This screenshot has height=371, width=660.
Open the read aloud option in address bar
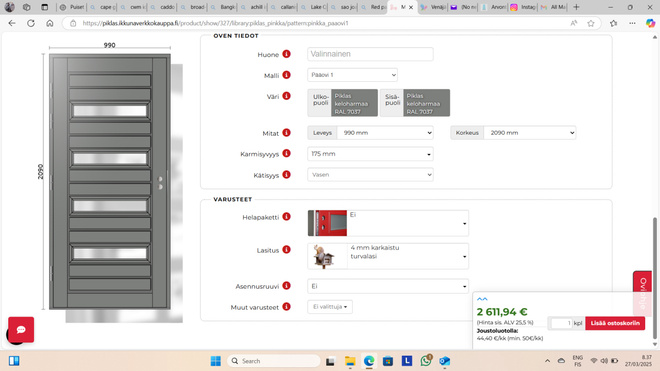pyautogui.click(x=574, y=23)
